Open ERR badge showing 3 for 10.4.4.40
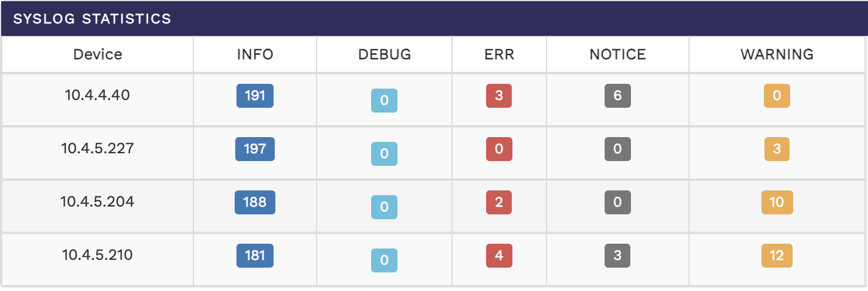The width and height of the screenshot is (868, 291). pyautogui.click(x=499, y=96)
